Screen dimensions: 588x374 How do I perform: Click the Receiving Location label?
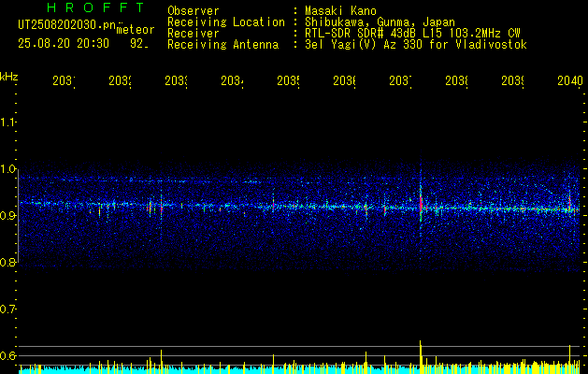pyautogui.click(x=226, y=22)
